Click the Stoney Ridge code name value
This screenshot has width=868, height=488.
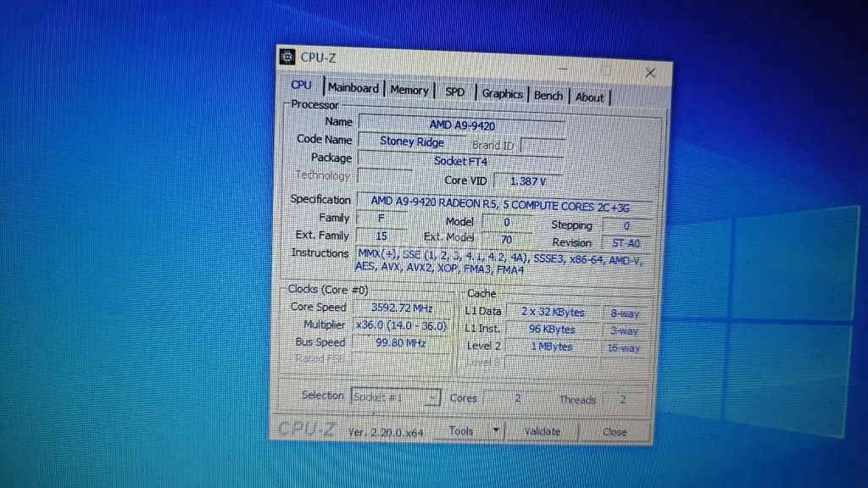click(x=411, y=142)
